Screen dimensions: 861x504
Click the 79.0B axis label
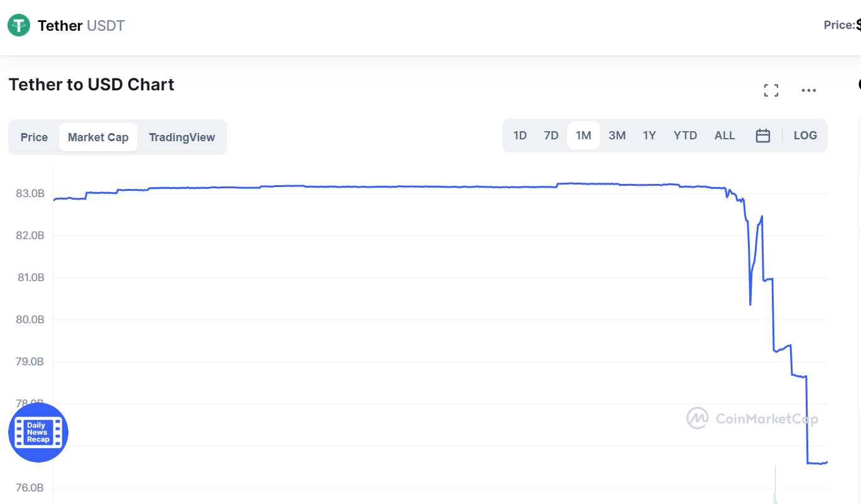point(30,362)
